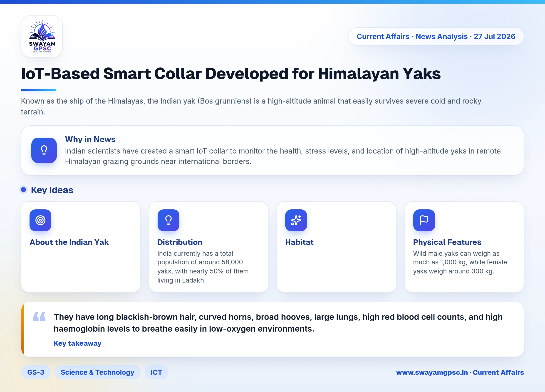The width and height of the screenshot is (545, 392).
Task: Click the lightbulb icon above Distribution
Action: (168, 220)
